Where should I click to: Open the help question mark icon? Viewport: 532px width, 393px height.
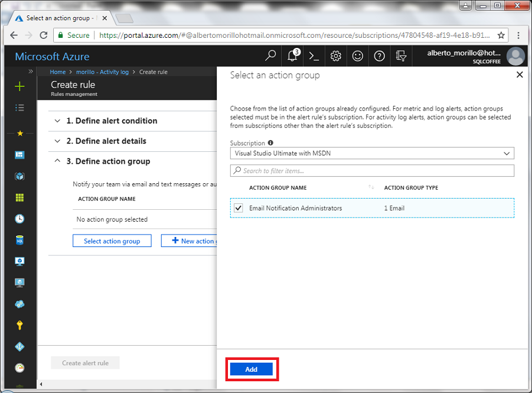379,56
